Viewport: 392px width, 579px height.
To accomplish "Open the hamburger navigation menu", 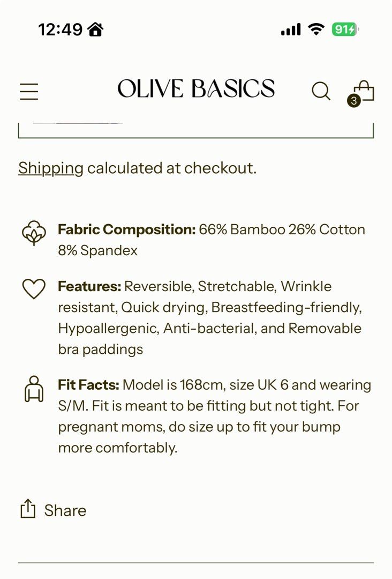I will (28, 92).
